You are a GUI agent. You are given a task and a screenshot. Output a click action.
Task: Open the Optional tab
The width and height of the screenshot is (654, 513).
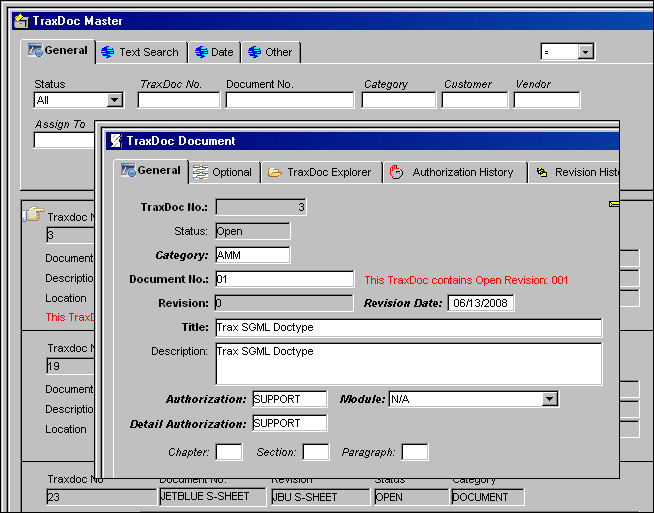(224, 172)
